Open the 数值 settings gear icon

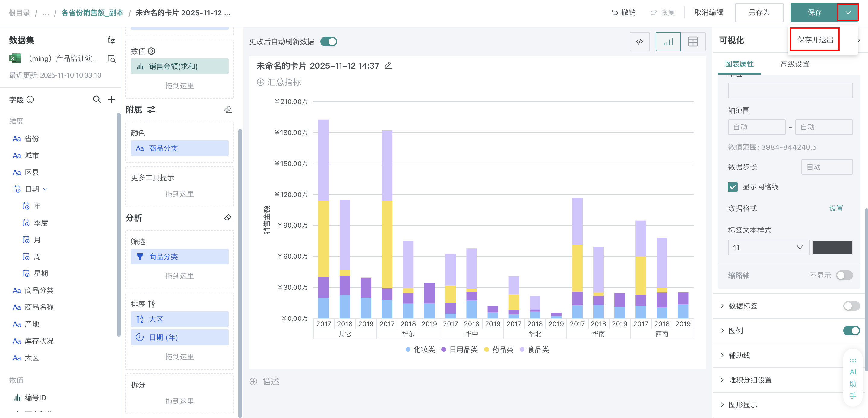tap(152, 51)
